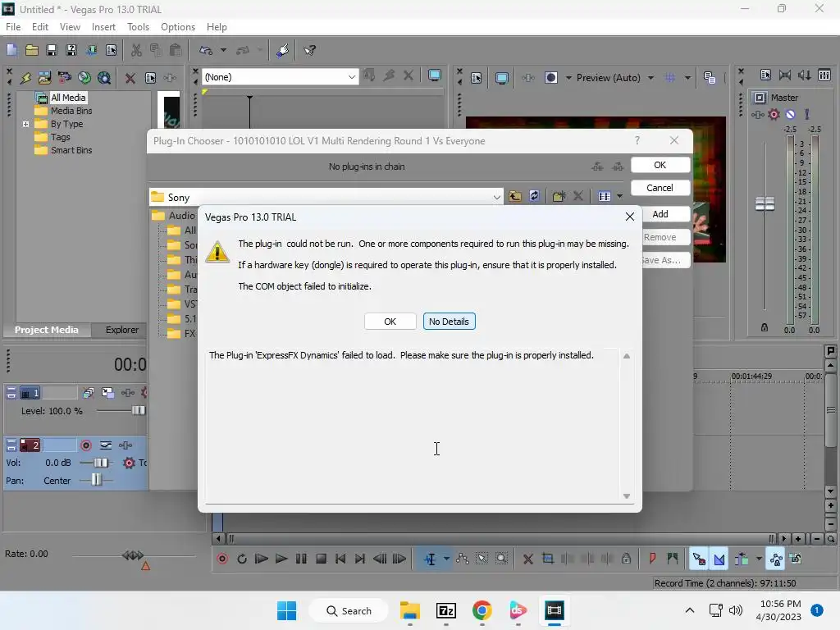Open a project with the folder icon

pyautogui.click(x=32, y=50)
